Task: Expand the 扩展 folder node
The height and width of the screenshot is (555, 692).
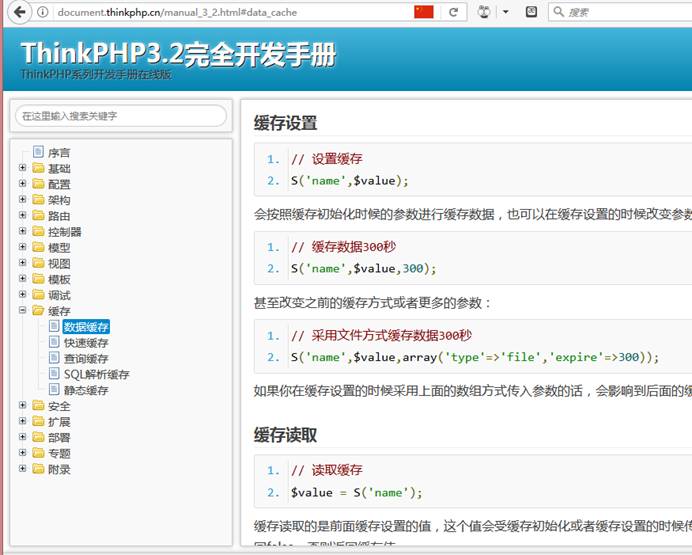Action: [23, 421]
